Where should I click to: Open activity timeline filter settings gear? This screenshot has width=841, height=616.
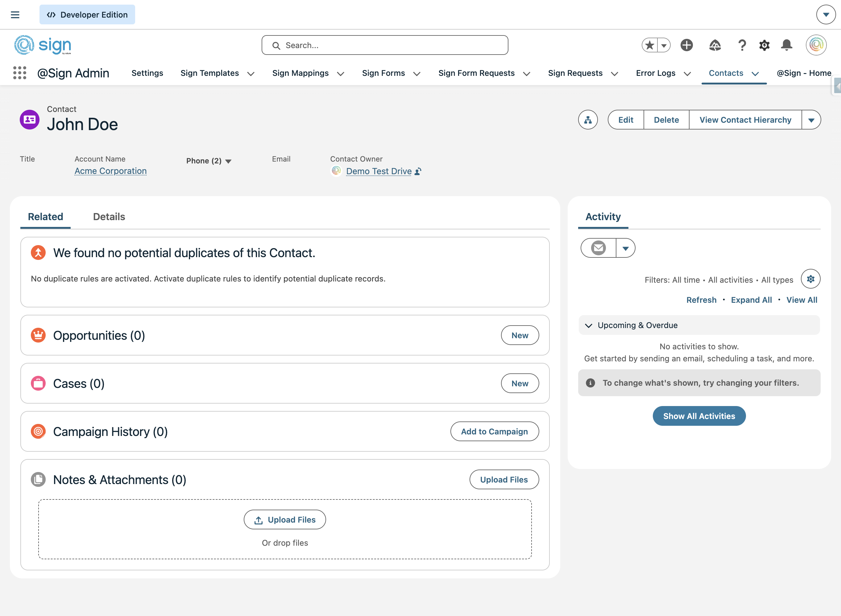click(810, 279)
